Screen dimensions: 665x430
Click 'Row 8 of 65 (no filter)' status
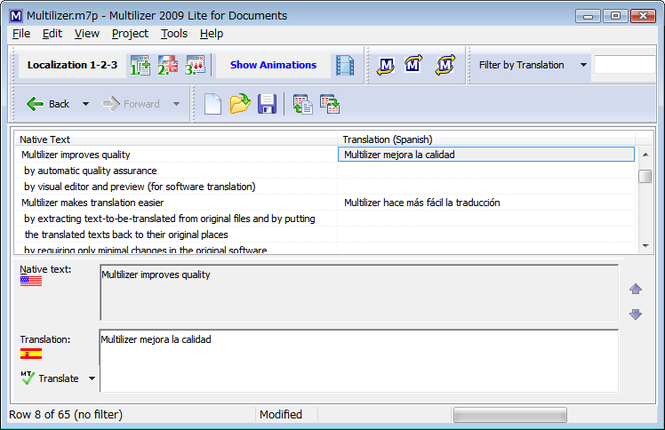pos(66,414)
